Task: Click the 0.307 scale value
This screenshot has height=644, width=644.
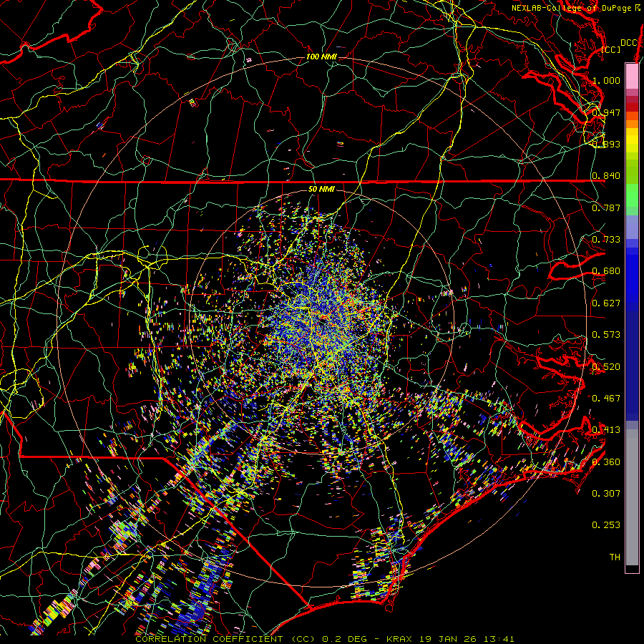Action: [606, 494]
